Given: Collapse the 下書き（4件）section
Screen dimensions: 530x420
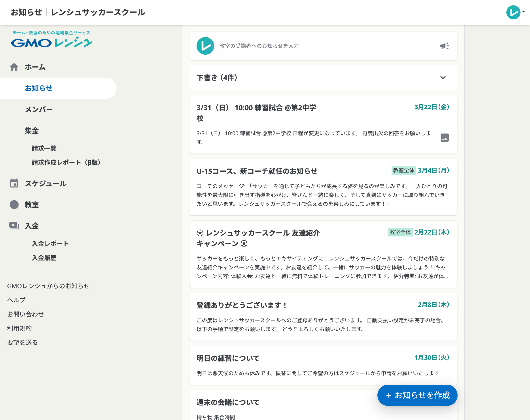Looking at the screenshot, I should click(x=443, y=78).
